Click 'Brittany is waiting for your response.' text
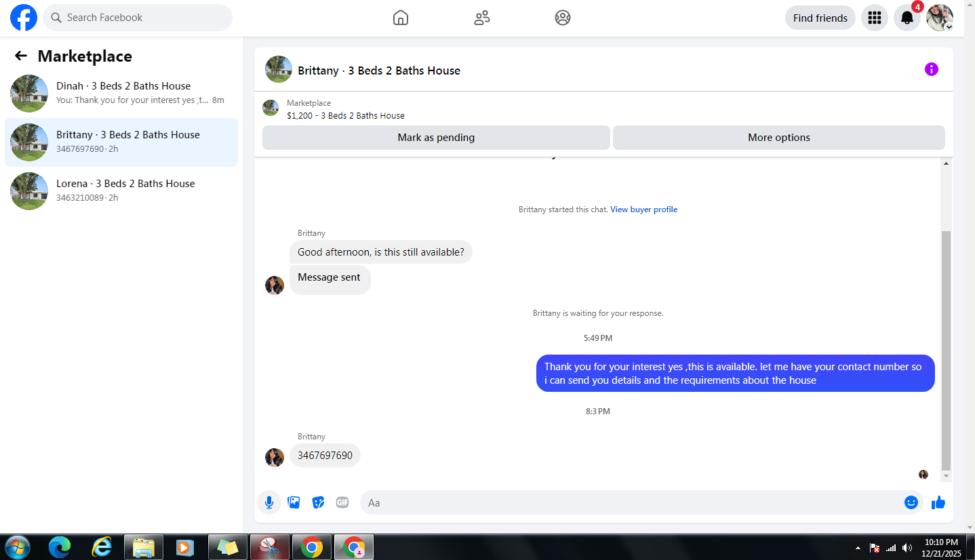This screenshot has width=975, height=560. pos(598,313)
